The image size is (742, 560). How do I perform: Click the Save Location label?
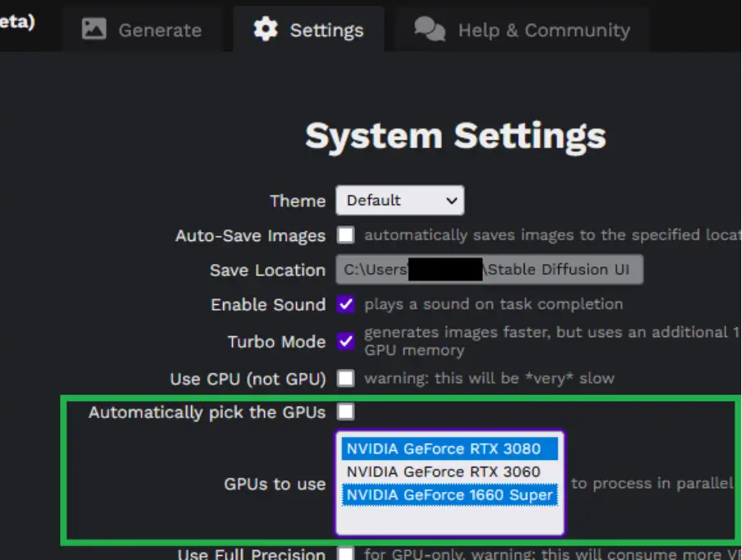point(268,271)
